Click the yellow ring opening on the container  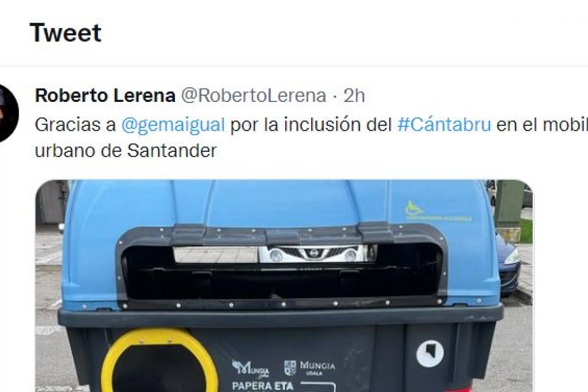point(159,360)
